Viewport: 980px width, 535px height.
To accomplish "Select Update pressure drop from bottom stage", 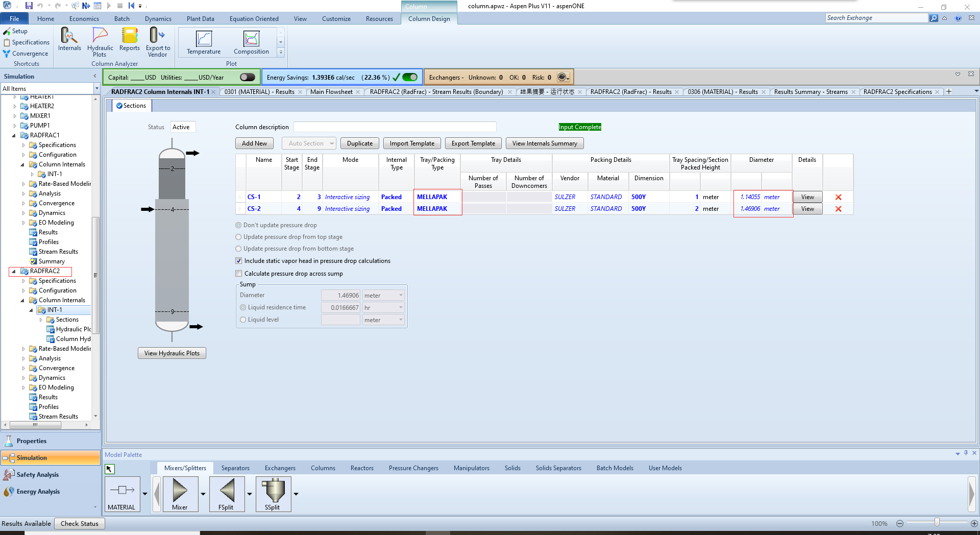I will click(x=238, y=249).
